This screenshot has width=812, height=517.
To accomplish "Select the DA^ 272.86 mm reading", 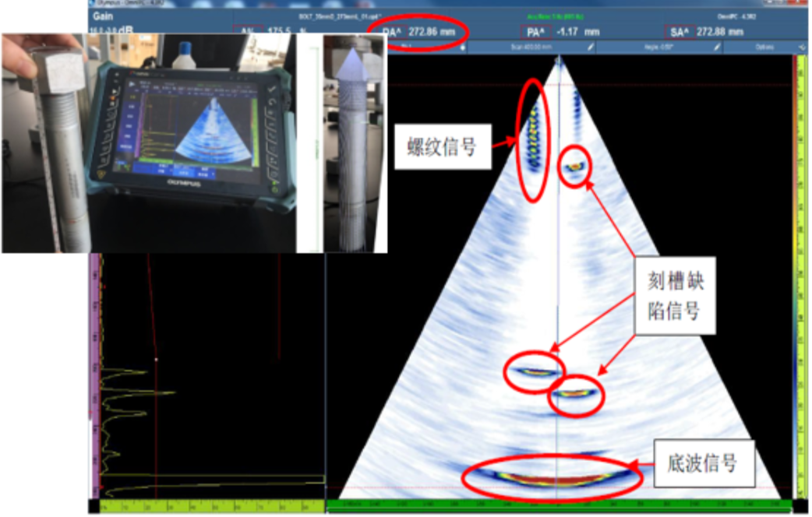I will click(x=419, y=32).
